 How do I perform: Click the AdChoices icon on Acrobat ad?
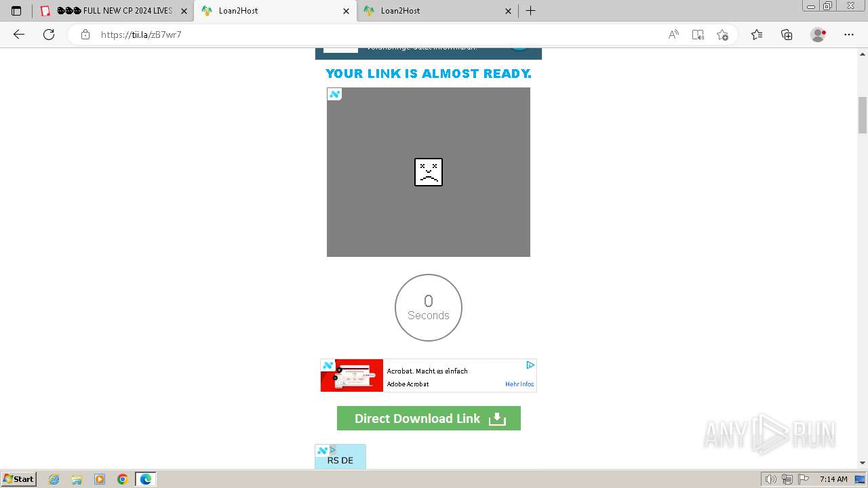pos(530,365)
